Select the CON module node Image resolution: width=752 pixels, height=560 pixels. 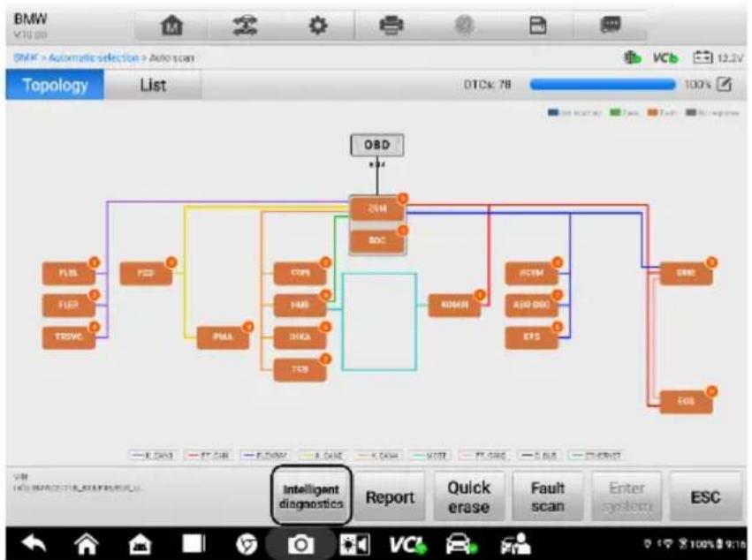(x=300, y=273)
